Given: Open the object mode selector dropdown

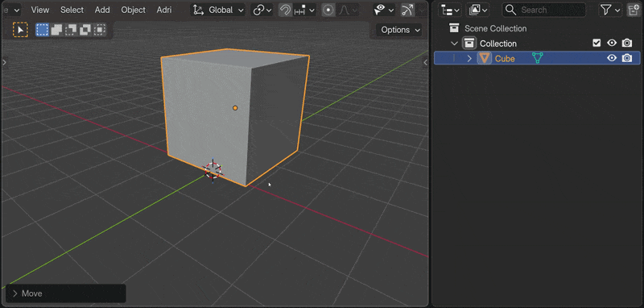Looking at the screenshot, I should (x=11, y=10).
